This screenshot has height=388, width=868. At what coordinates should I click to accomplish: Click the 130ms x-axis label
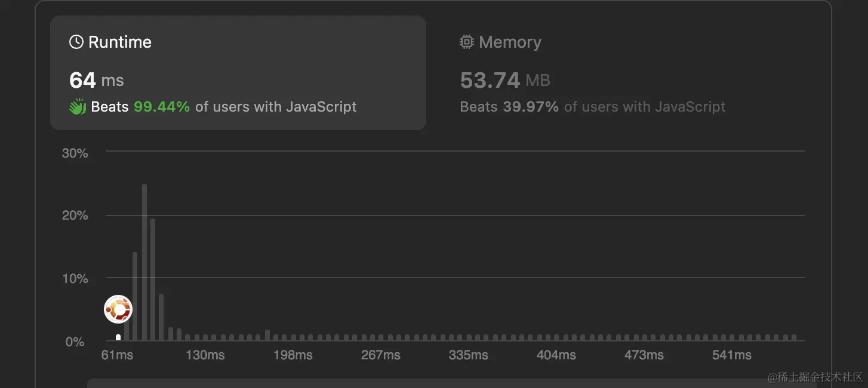coord(205,355)
